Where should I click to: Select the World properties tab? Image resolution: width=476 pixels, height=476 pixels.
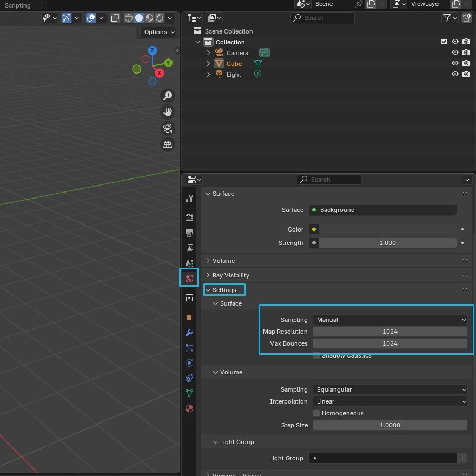189,277
